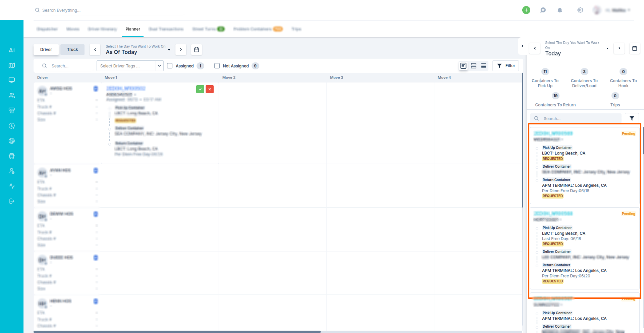Click the Search Everything input field
Viewport: 644px width, 333px height.
(107, 10)
